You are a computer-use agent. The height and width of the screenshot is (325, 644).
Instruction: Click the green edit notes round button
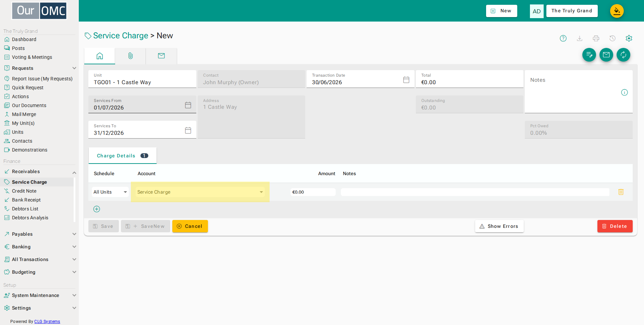pos(589,55)
